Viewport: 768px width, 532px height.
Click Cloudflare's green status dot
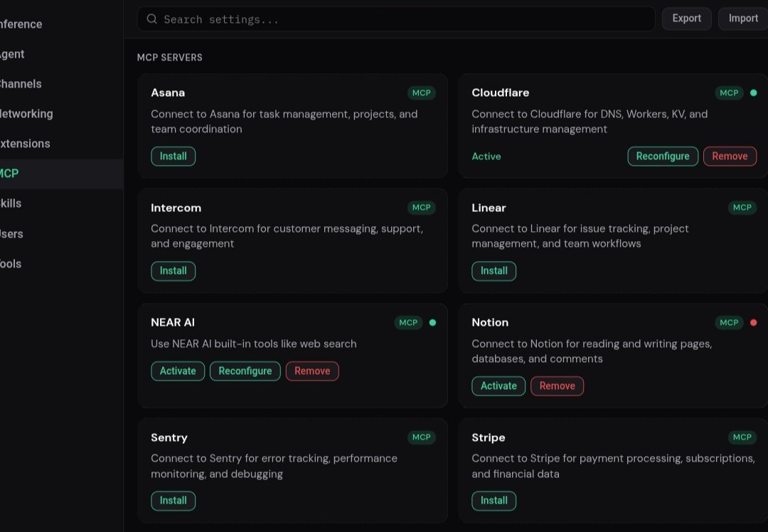753,92
